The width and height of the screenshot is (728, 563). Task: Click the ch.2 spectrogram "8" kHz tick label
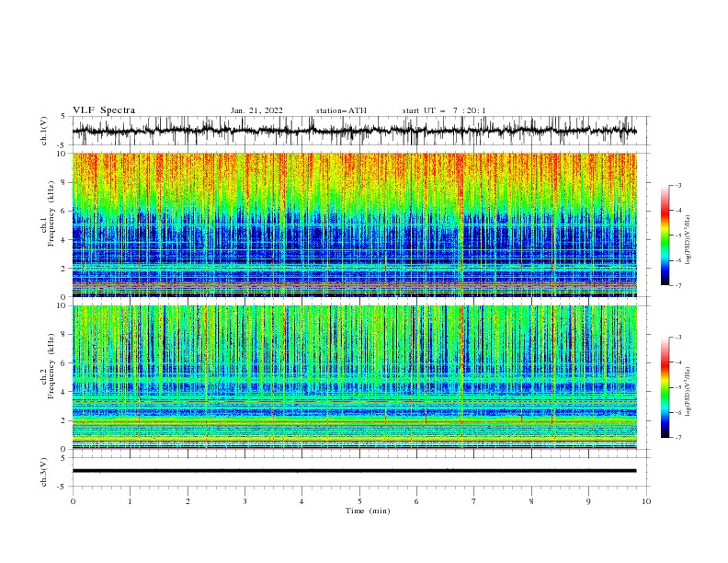click(x=64, y=335)
